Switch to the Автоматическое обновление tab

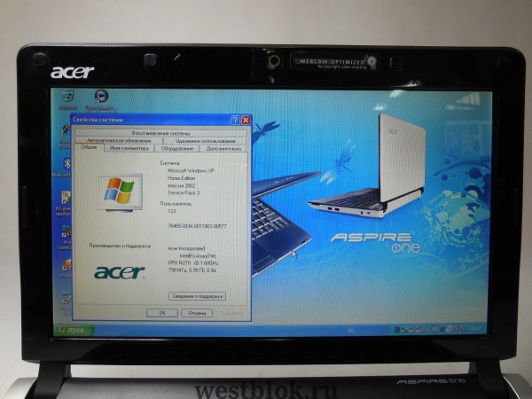(x=119, y=140)
